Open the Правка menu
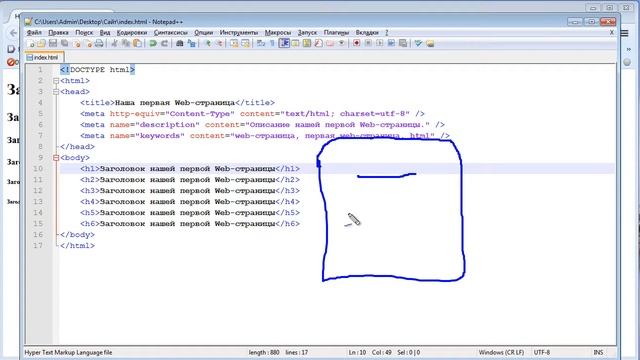 [x=58, y=32]
